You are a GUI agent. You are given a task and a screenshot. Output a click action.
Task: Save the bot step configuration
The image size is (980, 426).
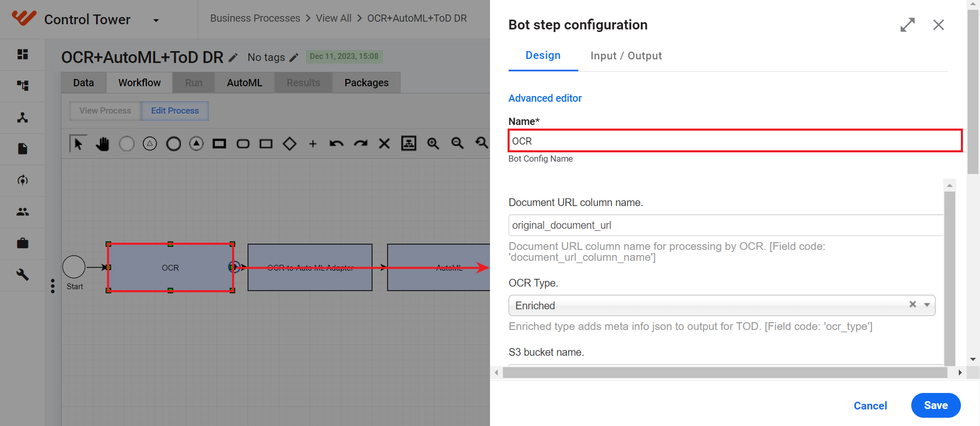coord(936,405)
